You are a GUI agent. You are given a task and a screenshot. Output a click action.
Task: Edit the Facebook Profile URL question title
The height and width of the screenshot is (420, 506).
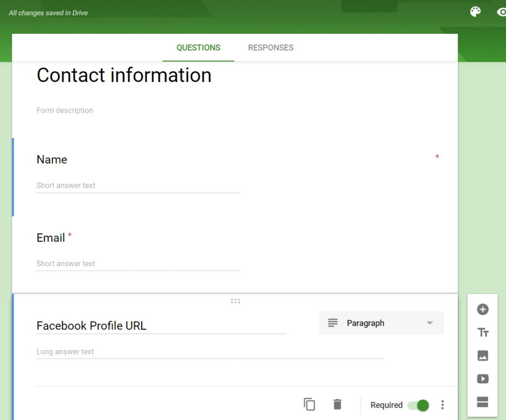coord(161,325)
